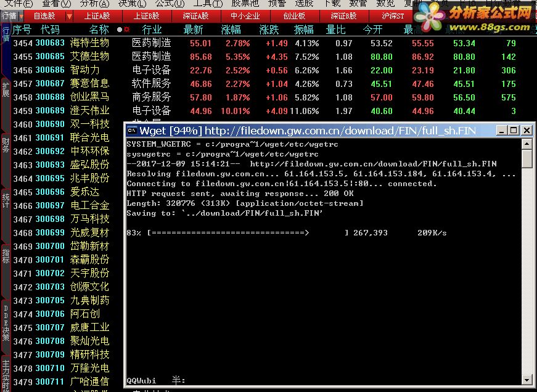The height and width of the screenshot is (392, 537).
Task: Select the 聚灿光电 stock name
Action: [89, 341]
